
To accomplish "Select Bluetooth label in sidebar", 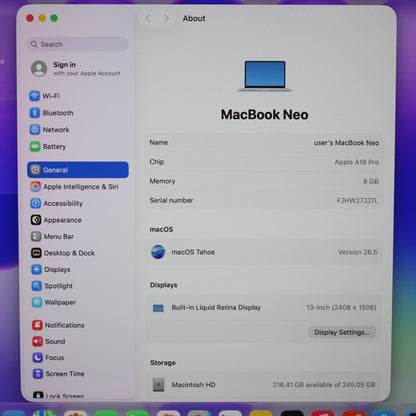I will (58, 113).
